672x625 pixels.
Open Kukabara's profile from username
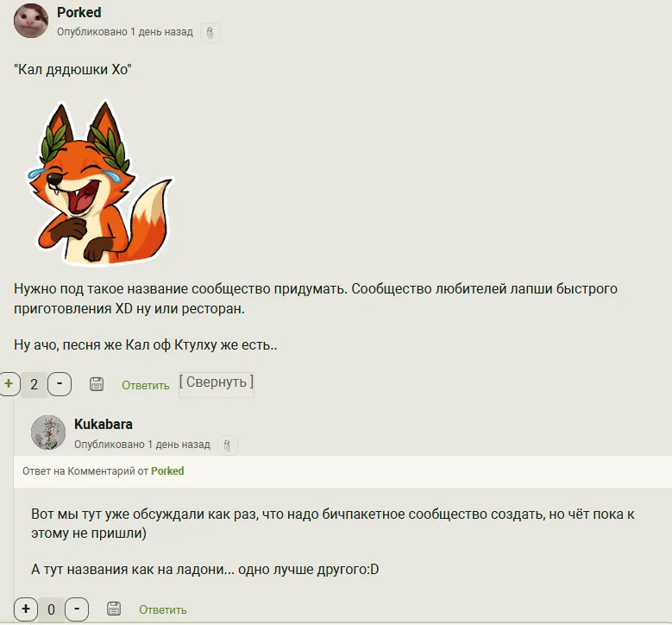(x=104, y=424)
